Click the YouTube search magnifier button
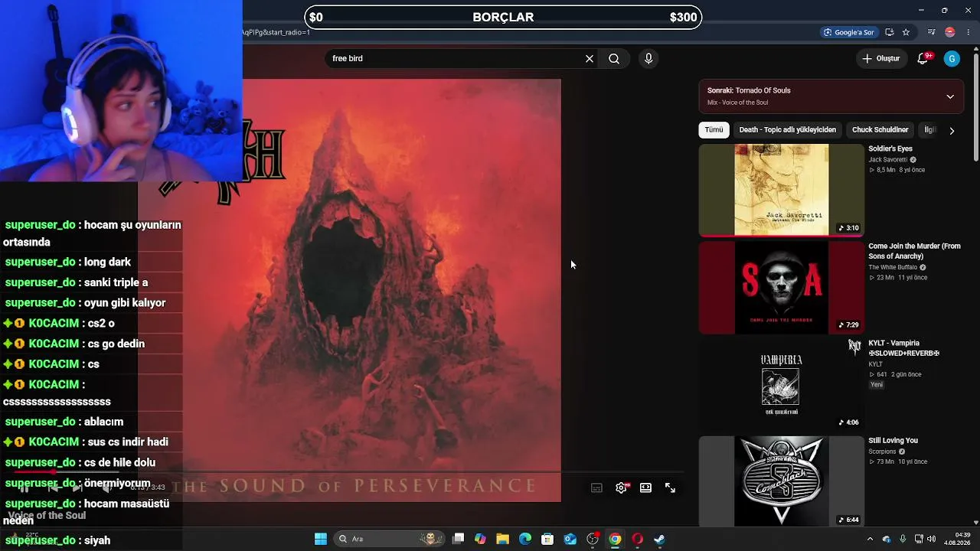980x551 pixels. [614, 59]
